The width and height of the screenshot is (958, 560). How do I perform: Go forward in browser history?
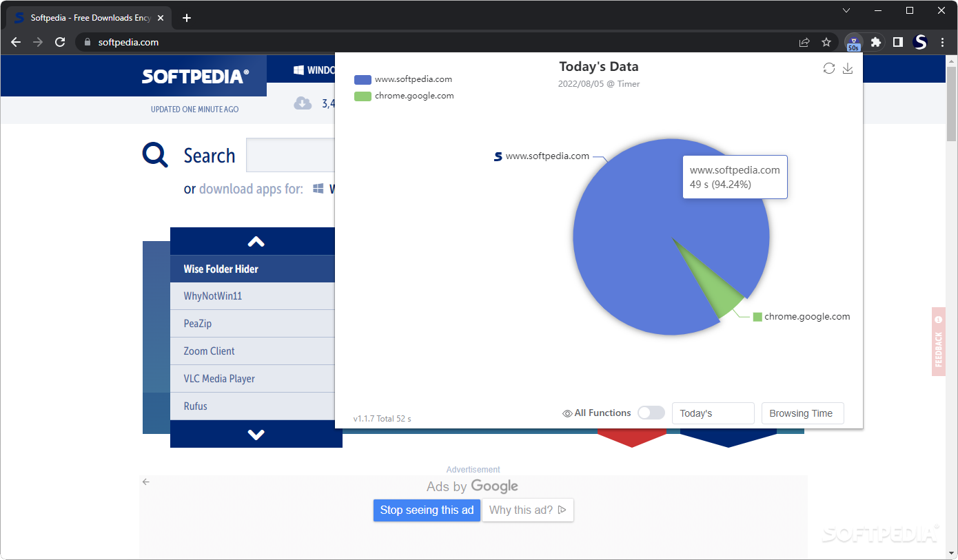pyautogui.click(x=38, y=42)
